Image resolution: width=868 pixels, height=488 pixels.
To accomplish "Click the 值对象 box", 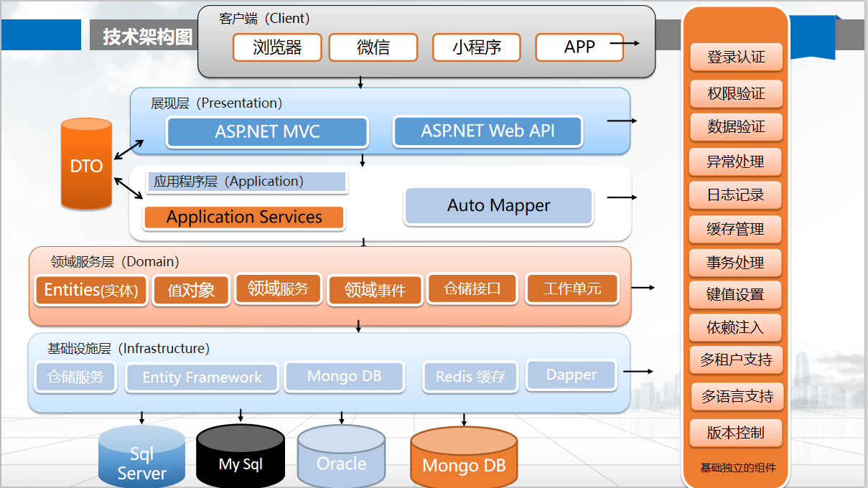I will 191,291.
